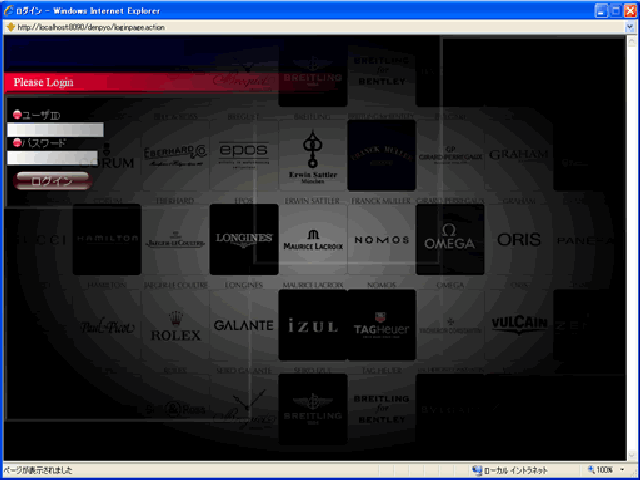Viewport: 640px width, 480px height.
Task: Click the ユーザID label
Action: click(41, 116)
